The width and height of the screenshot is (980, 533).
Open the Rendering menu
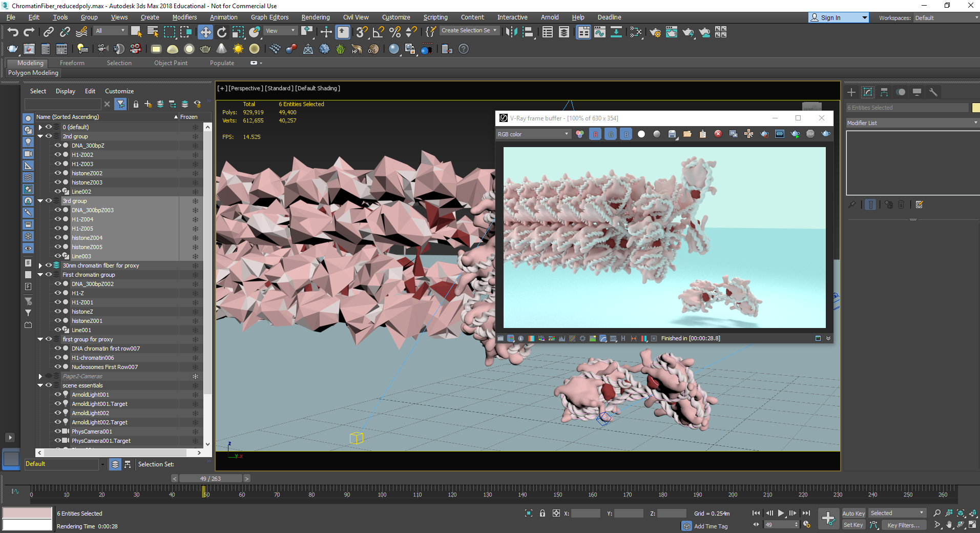(x=315, y=17)
